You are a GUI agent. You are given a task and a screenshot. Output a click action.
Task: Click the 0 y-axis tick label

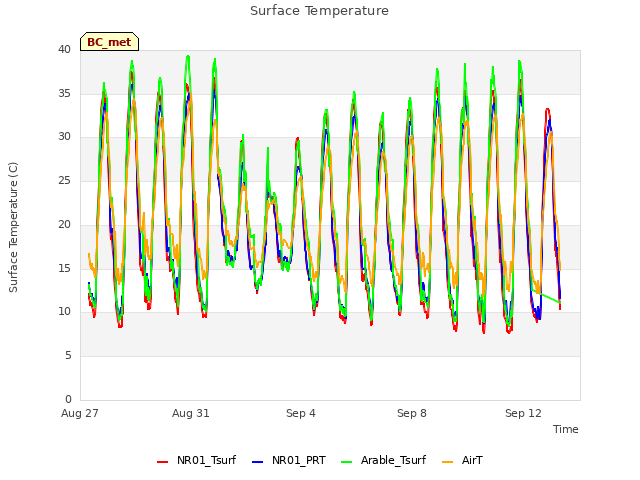click(x=68, y=399)
